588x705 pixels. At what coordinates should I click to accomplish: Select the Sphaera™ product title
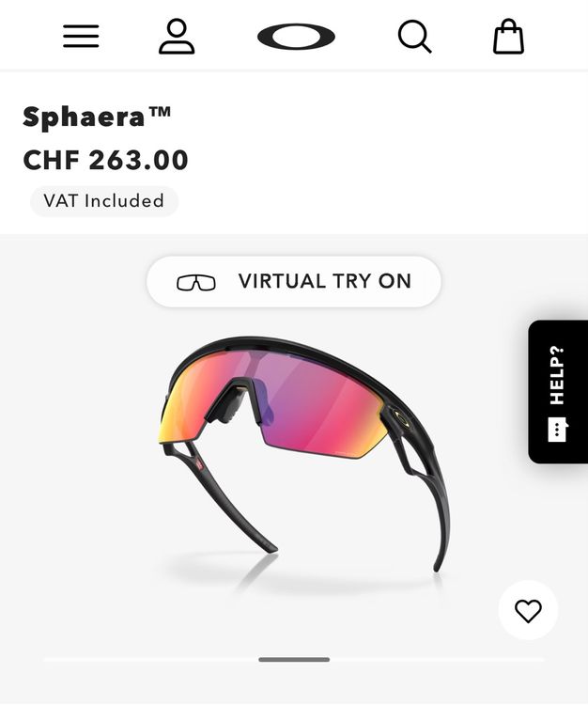tap(97, 117)
